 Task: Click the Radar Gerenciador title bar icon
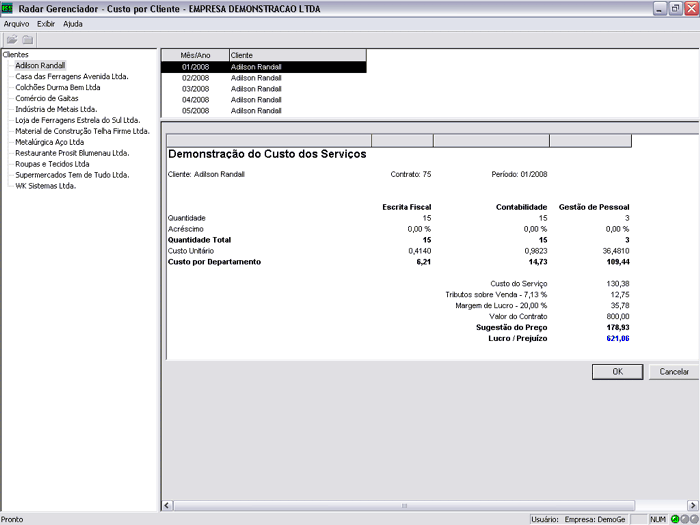point(8,8)
